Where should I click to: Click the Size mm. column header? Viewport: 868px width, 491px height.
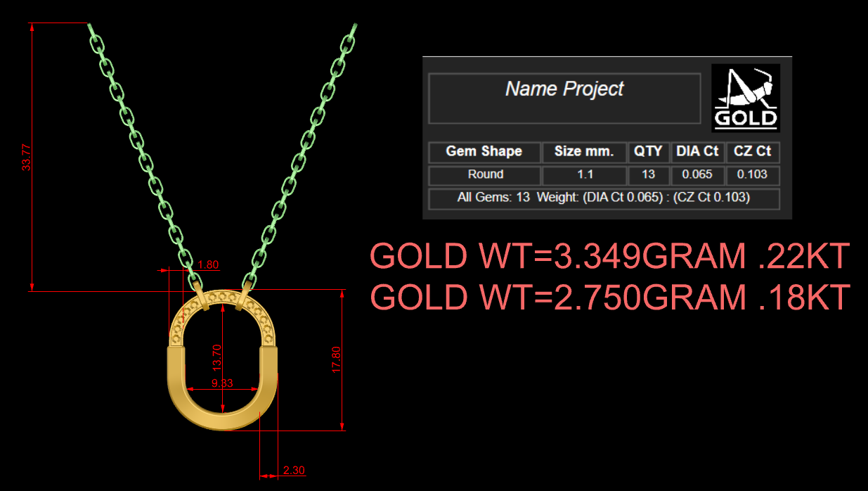pos(584,152)
